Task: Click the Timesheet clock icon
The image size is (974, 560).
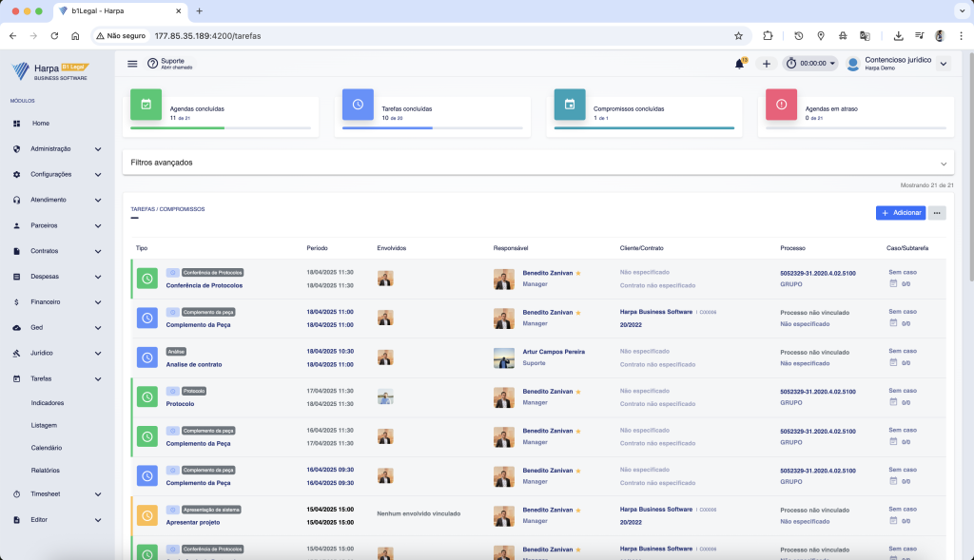Action: pyautogui.click(x=17, y=494)
